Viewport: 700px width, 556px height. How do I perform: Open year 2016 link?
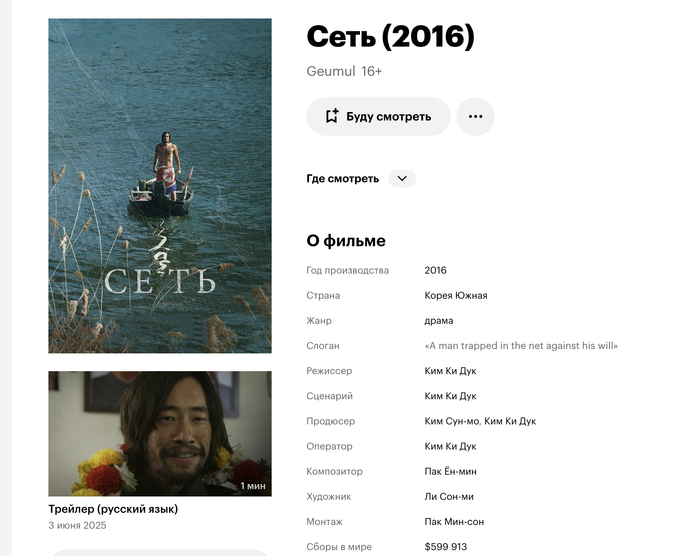click(435, 270)
